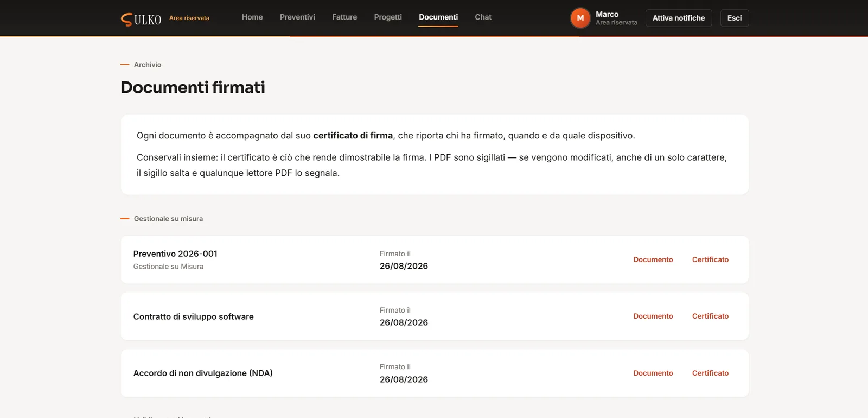Open the Preventivi section
Image resolution: width=868 pixels, height=418 pixels.
click(x=297, y=17)
